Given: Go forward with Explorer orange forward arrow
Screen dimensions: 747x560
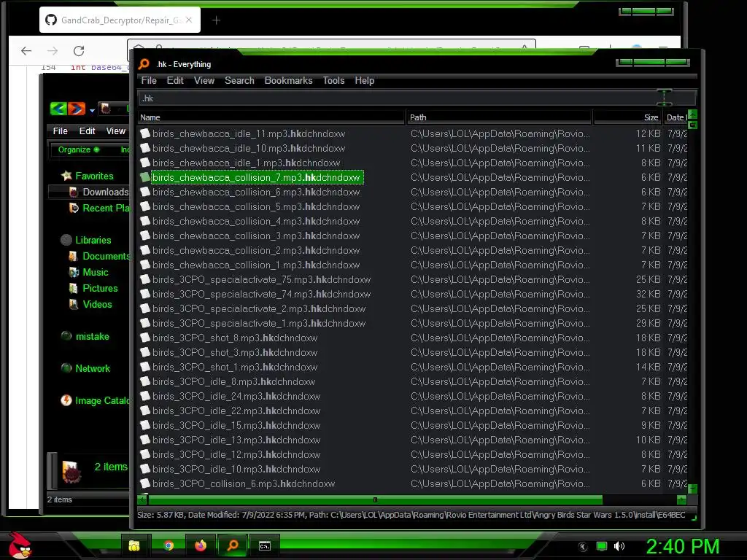Looking at the screenshot, I should (76, 109).
